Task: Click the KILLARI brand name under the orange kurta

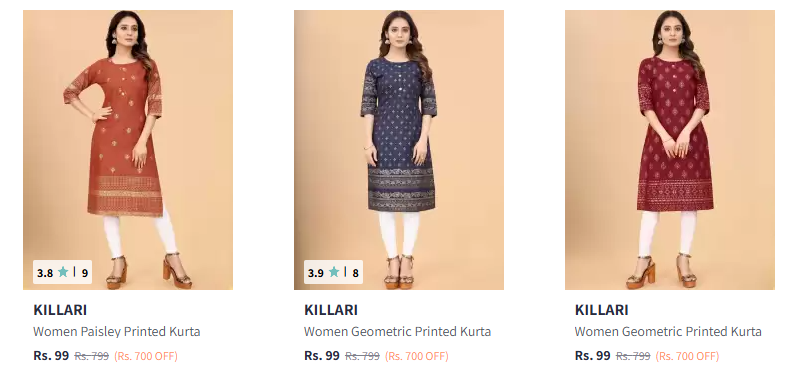Action: (x=60, y=310)
